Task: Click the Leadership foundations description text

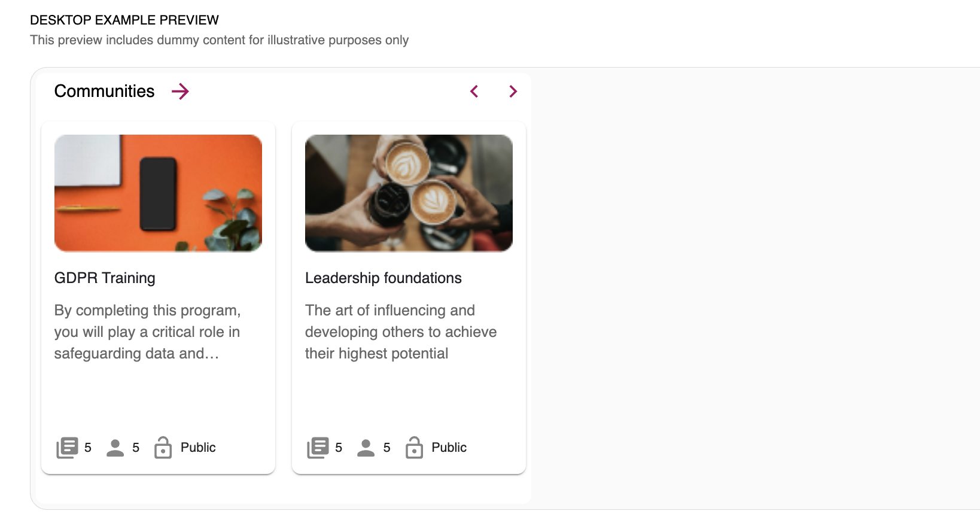Action: point(400,332)
